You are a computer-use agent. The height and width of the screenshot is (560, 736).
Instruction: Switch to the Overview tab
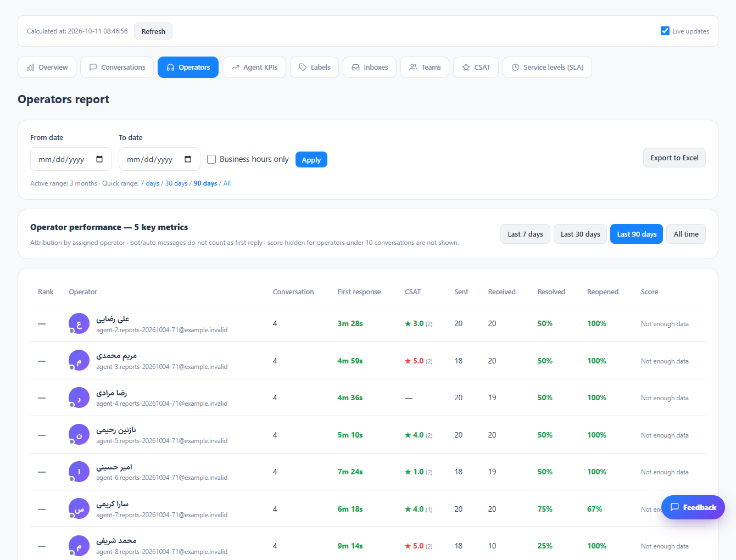(47, 68)
